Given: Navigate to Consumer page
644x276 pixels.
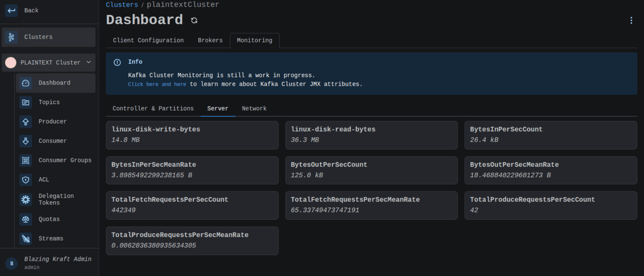Looking at the screenshot, I should coord(56,141).
